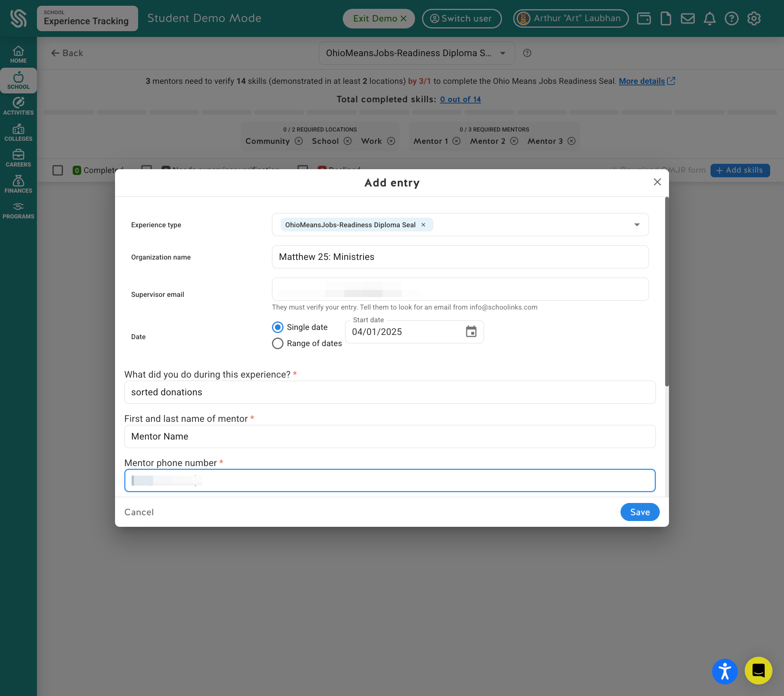The width and height of the screenshot is (784, 696).
Task: Open the documents icon in header
Action: coord(666,18)
